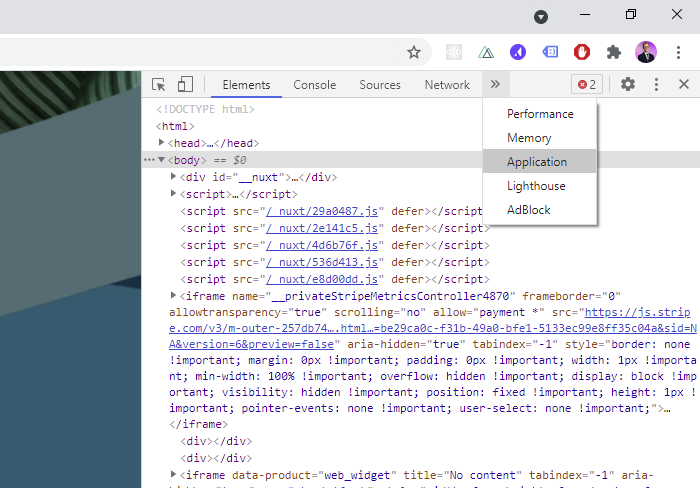The height and width of the screenshot is (488, 700).
Task: Click the error count badge showing 2
Action: click(587, 84)
